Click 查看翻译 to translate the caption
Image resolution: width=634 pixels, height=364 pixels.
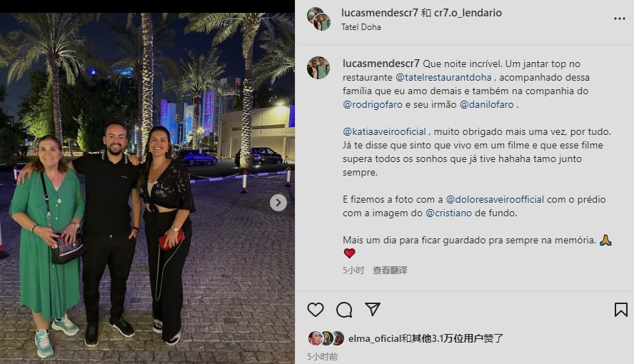(x=390, y=271)
